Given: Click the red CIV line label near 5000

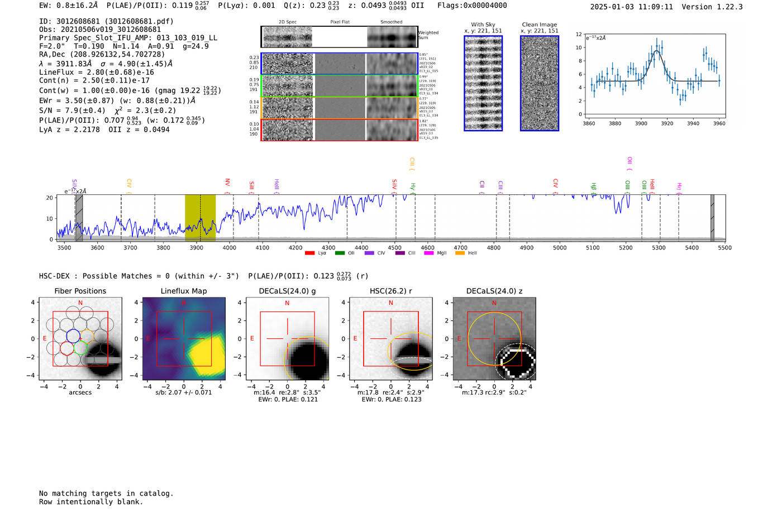Looking at the screenshot, I should point(555,185).
